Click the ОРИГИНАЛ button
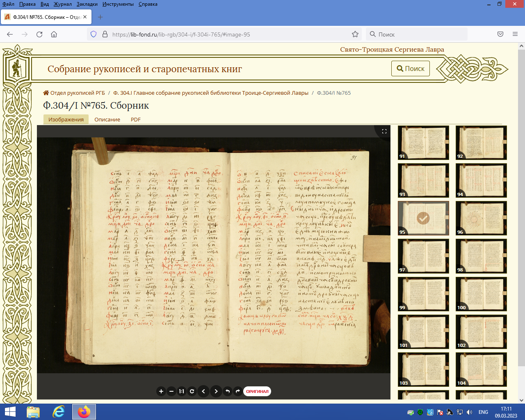This screenshot has height=420, width=525. click(257, 391)
